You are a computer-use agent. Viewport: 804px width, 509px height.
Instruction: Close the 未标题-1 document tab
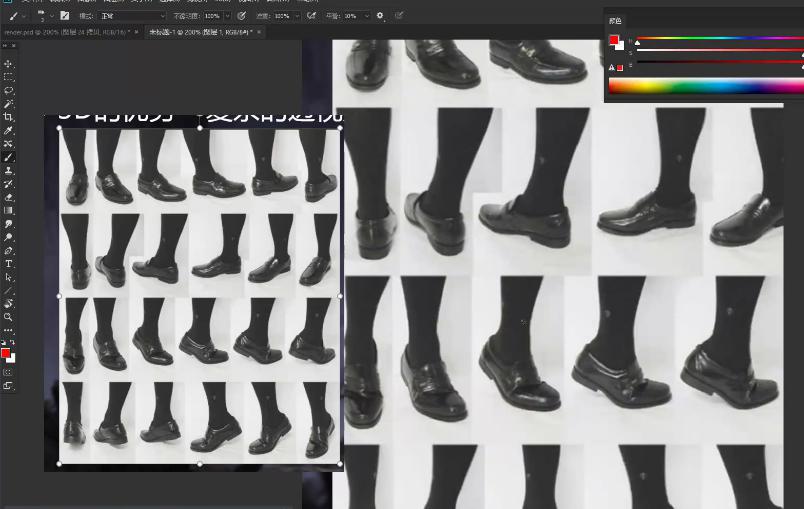pyautogui.click(x=259, y=32)
